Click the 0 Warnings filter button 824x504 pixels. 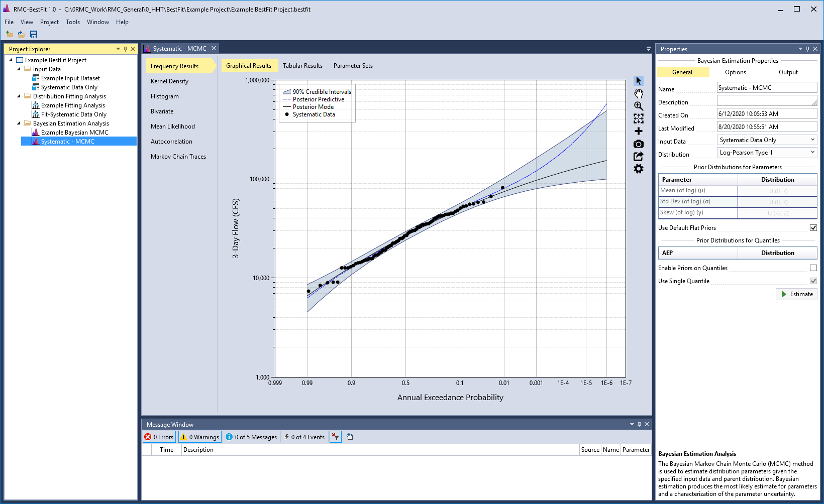pyautogui.click(x=199, y=437)
